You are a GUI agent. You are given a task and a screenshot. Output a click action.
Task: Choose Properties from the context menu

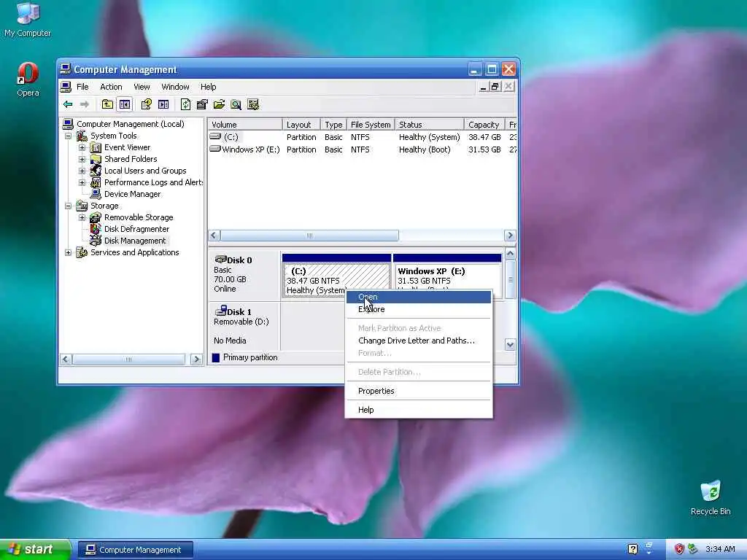click(x=419, y=391)
